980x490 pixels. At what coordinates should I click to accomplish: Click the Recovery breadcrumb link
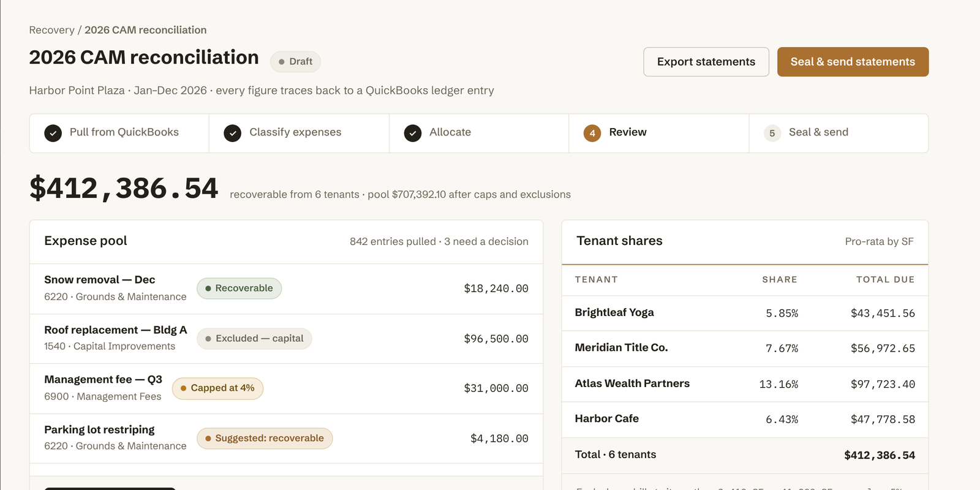tap(51, 30)
